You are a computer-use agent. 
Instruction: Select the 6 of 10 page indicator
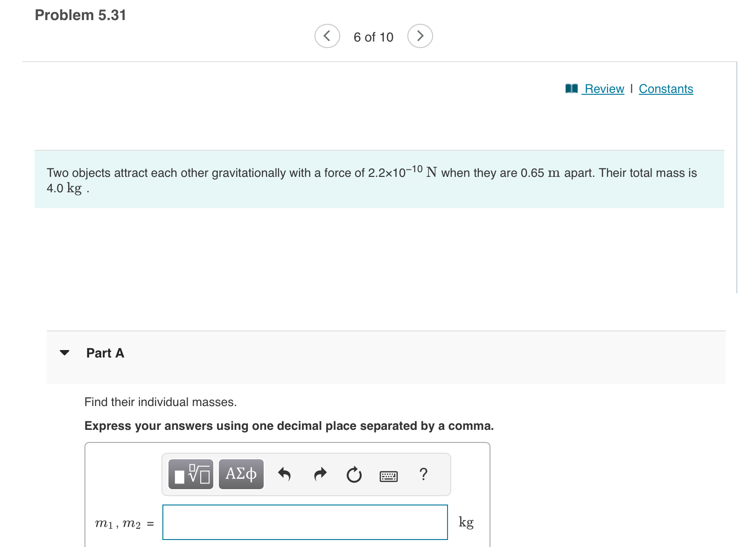tap(373, 37)
